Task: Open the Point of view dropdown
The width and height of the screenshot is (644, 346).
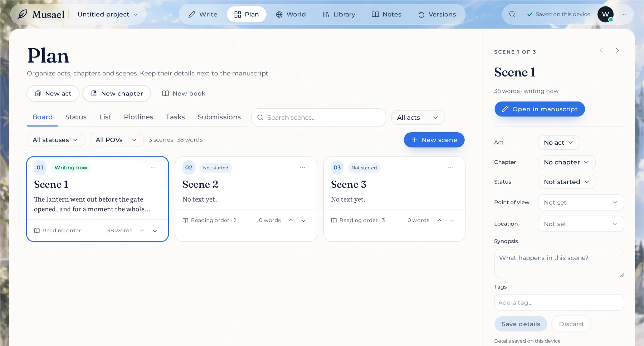Action: click(581, 203)
